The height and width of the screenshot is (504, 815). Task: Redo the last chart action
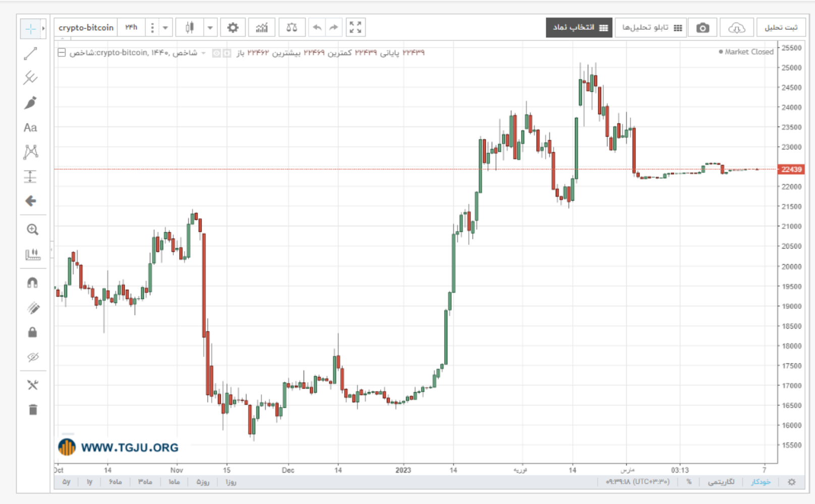(333, 27)
